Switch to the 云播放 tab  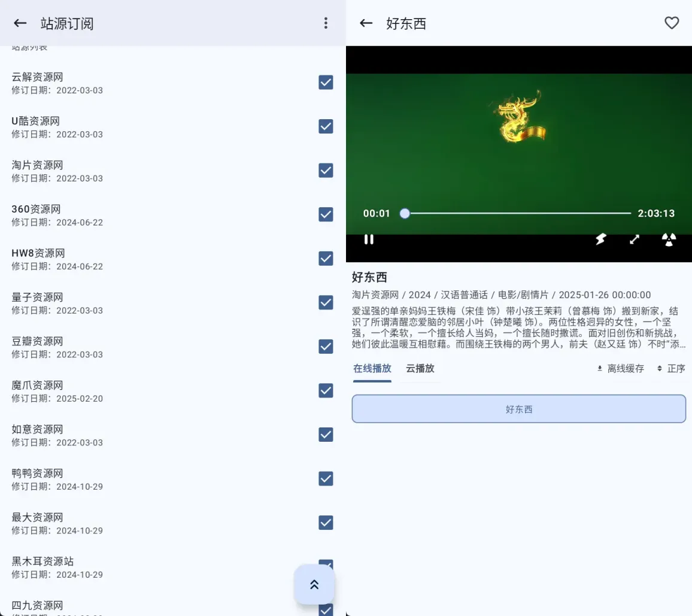click(420, 369)
